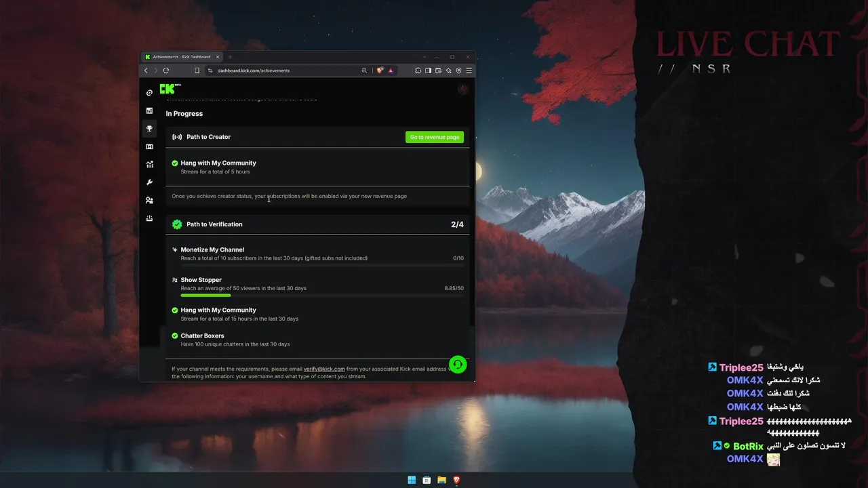This screenshot has height=488, width=868.
Task: Click "Stream for a total of 15 hours" text
Action: tap(239, 319)
